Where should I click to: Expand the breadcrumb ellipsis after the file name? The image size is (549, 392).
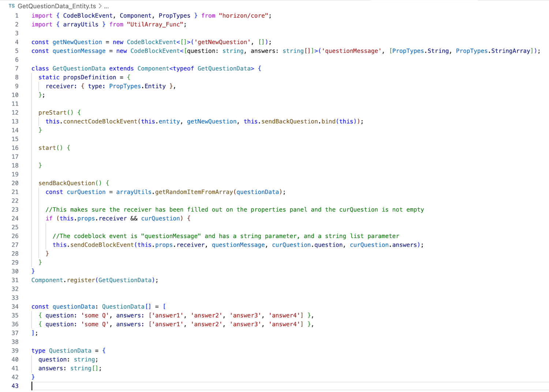point(107,6)
